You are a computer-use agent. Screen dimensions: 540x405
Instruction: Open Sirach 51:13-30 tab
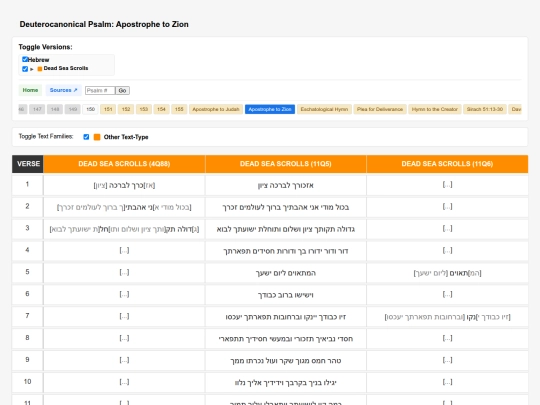[x=485, y=109]
